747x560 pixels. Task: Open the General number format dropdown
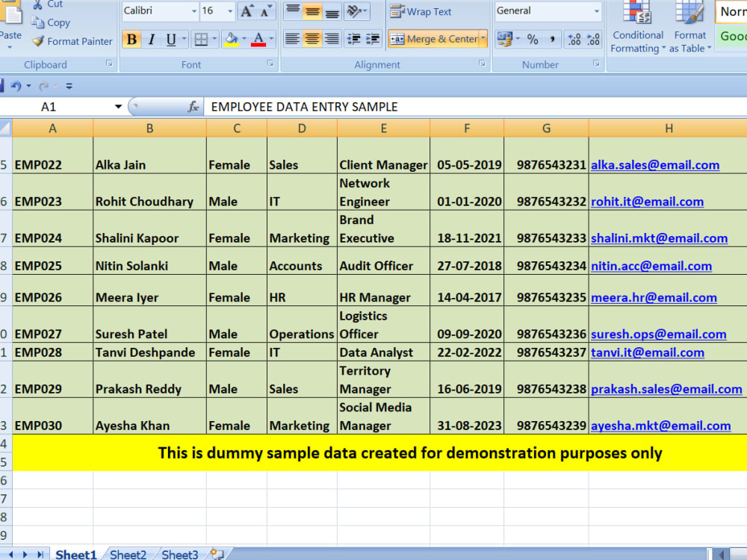[596, 11]
